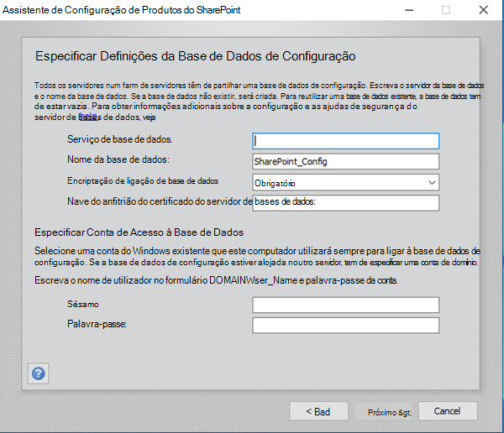
Task: Click the Nome da base de dados label
Action: pyautogui.click(x=118, y=159)
